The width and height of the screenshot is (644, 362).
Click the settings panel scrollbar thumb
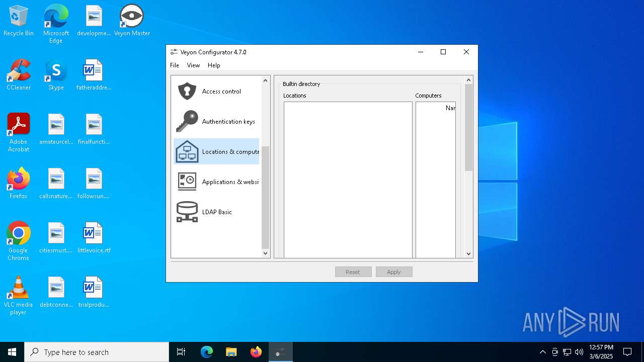point(469,127)
